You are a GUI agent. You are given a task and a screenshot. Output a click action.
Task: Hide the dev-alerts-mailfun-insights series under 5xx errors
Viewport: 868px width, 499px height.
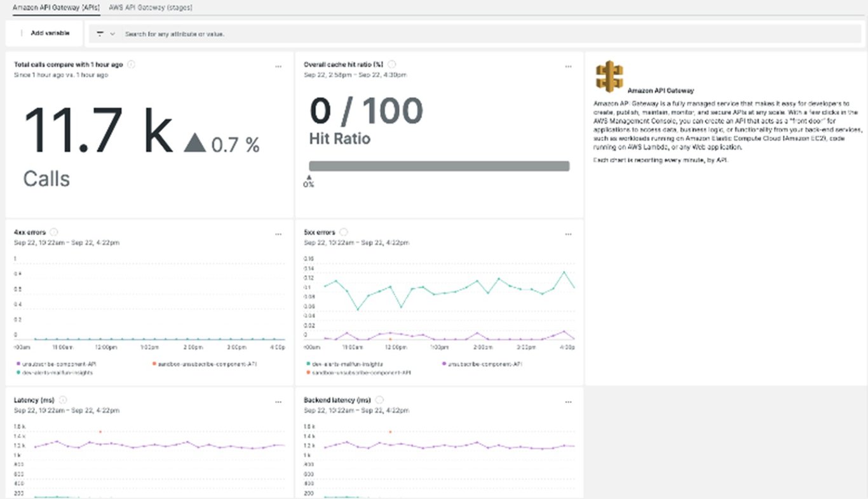(x=346, y=365)
